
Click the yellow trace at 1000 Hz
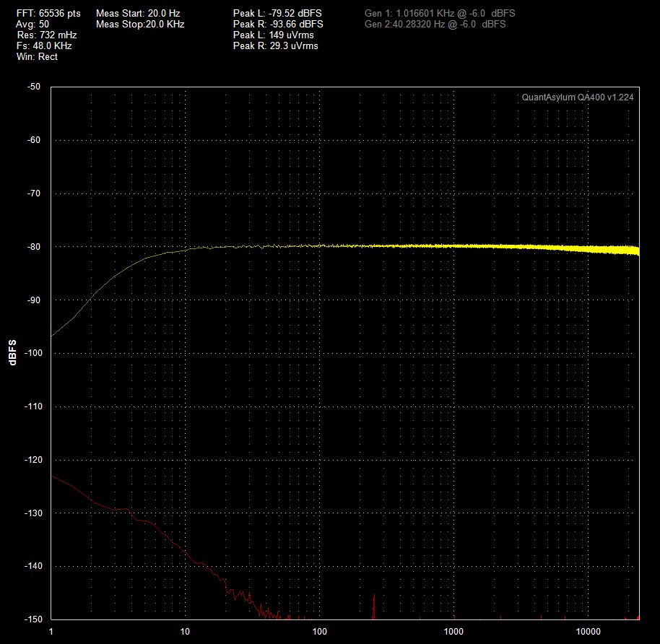(453, 245)
